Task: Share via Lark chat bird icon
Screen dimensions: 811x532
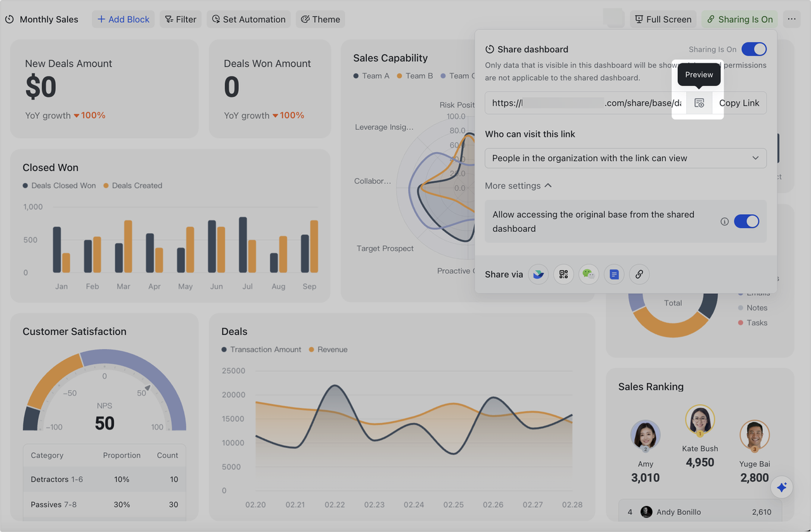Action: coord(538,274)
